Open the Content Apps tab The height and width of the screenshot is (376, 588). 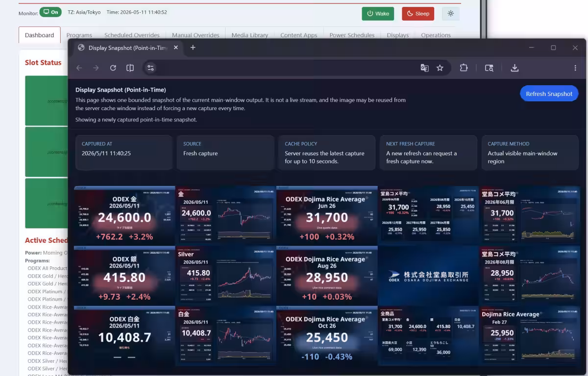pyautogui.click(x=299, y=35)
